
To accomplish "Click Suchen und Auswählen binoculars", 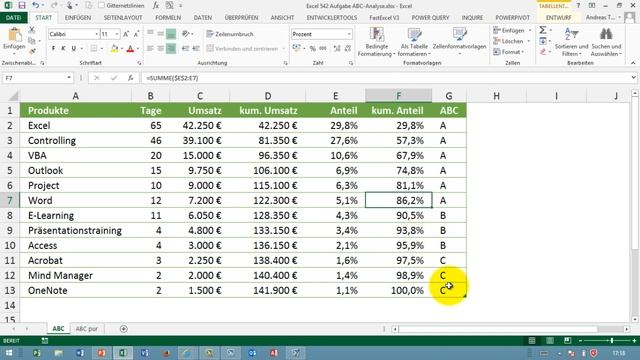I will point(606,42).
